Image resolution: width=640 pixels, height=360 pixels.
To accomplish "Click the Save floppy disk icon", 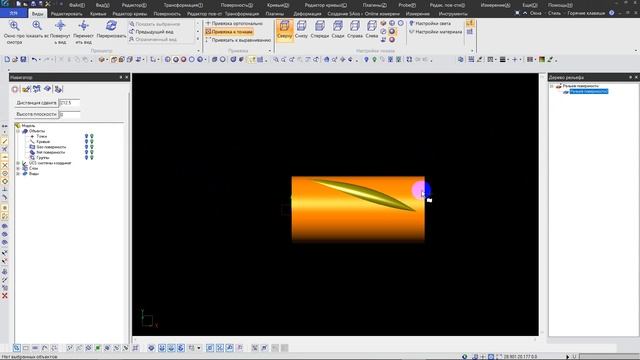I will click(x=23, y=60).
